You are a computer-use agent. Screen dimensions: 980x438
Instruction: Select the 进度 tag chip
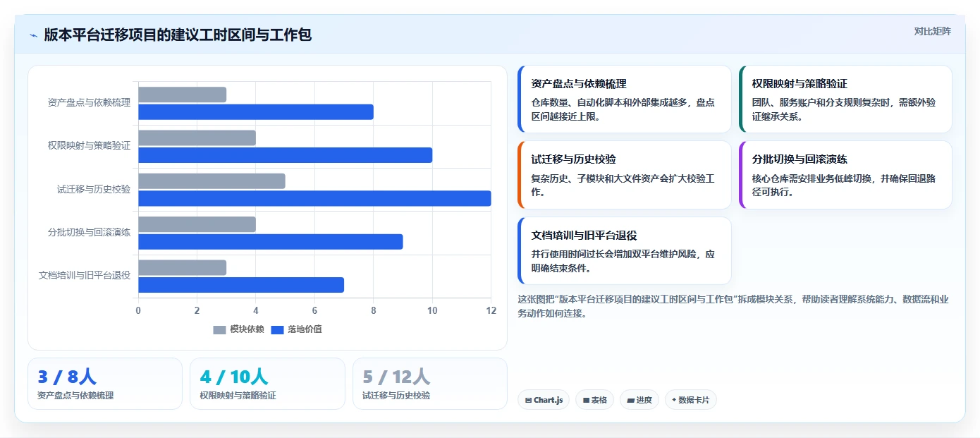point(639,400)
